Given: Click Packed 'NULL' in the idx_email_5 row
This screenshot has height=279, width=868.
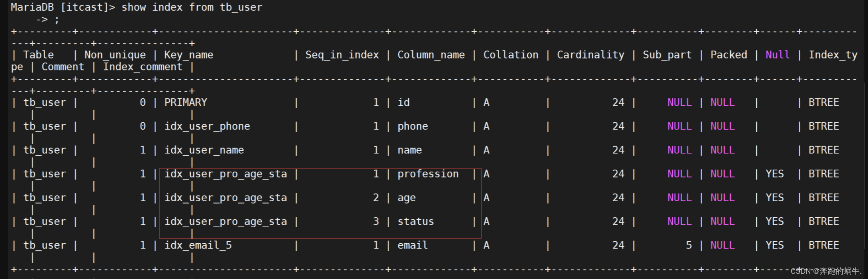Looking at the screenshot, I should click(x=722, y=245).
